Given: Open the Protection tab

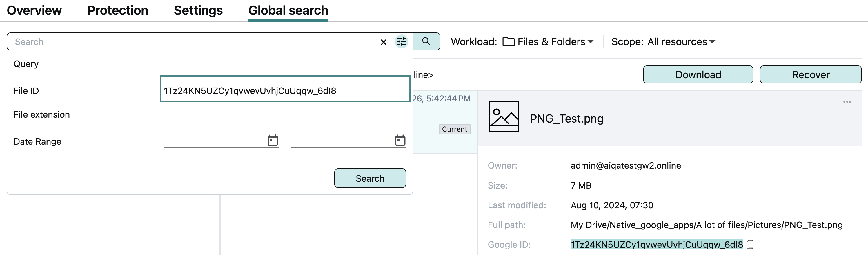Looking at the screenshot, I should coord(118,10).
